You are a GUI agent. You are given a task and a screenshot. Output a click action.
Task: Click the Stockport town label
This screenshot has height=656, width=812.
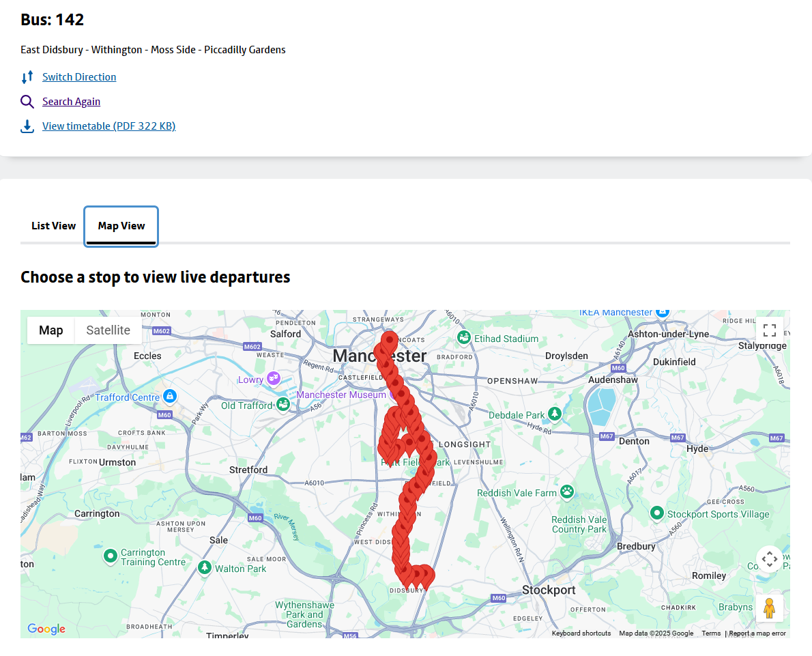click(x=549, y=590)
